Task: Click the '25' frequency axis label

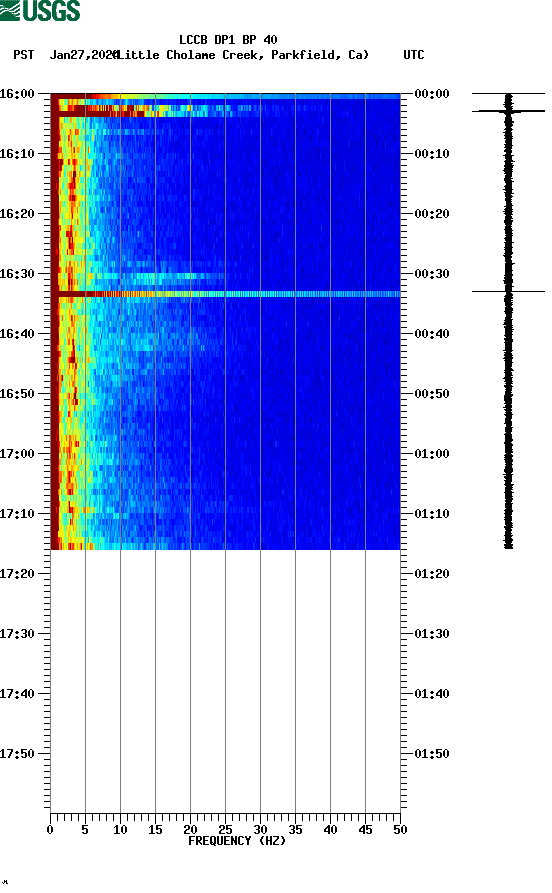Action: pos(225,830)
